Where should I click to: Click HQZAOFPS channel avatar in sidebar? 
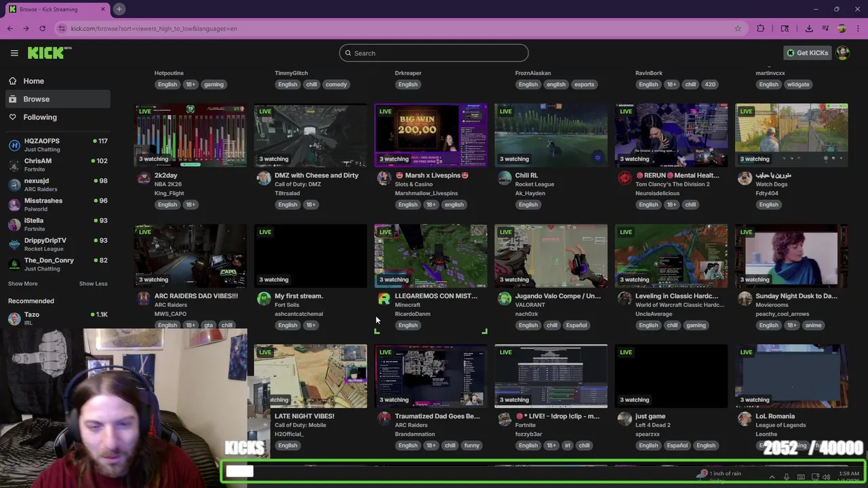click(14, 145)
